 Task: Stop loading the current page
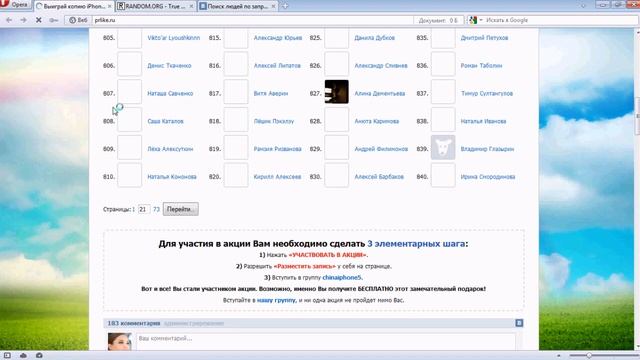[x=38, y=20]
